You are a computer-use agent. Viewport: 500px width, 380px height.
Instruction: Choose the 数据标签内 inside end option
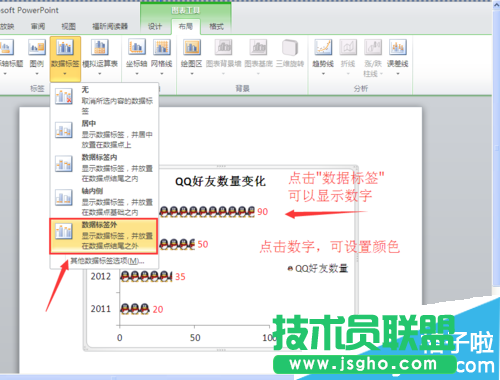click(x=104, y=168)
